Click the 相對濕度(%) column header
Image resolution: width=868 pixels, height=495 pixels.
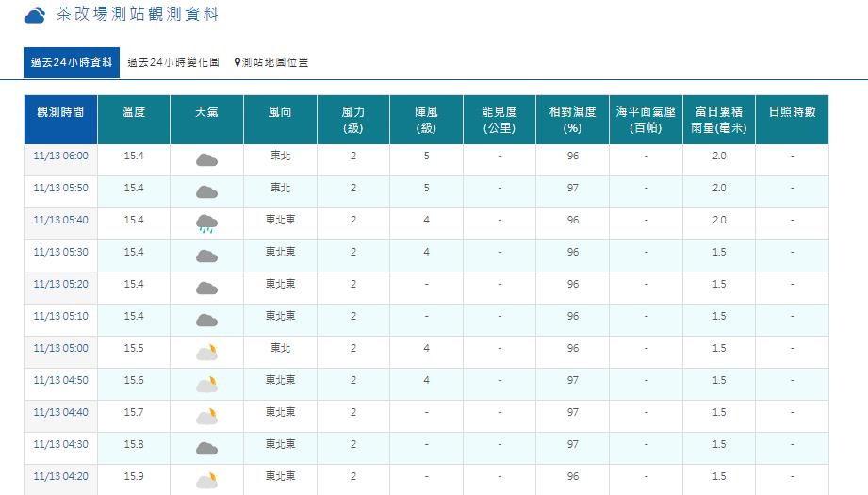coord(572,120)
